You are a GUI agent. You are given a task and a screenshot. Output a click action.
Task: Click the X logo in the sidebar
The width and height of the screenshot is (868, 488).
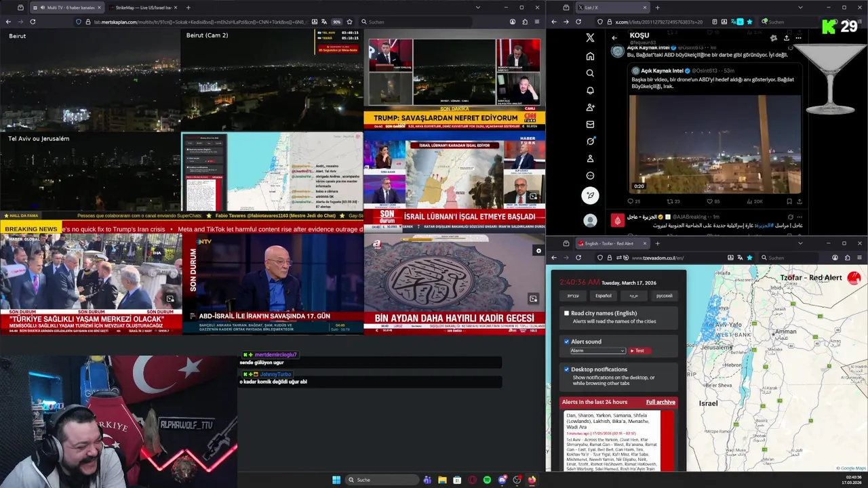point(590,38)
